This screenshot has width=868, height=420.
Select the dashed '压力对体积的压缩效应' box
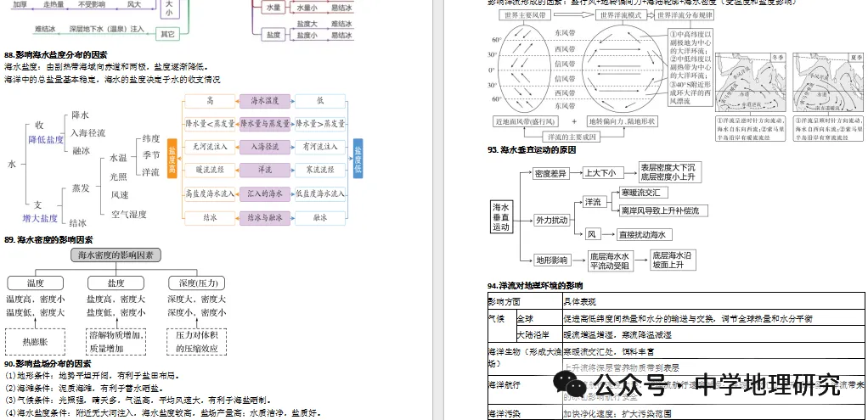tap(196, 342)
